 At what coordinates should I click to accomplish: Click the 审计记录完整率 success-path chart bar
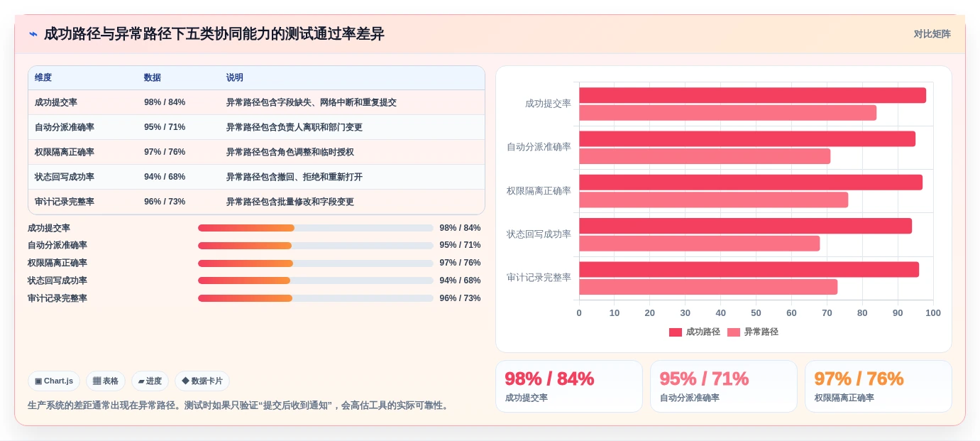[749, 270]
